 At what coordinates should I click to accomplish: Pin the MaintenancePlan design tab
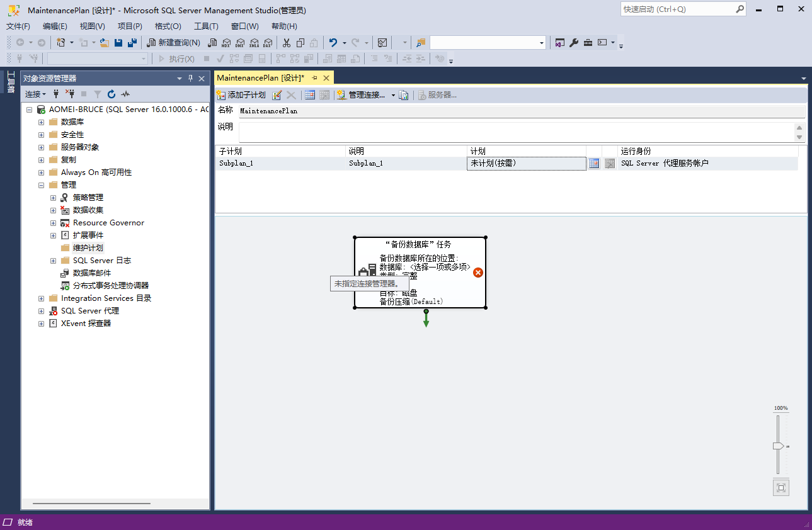click(x=315, y=78)
